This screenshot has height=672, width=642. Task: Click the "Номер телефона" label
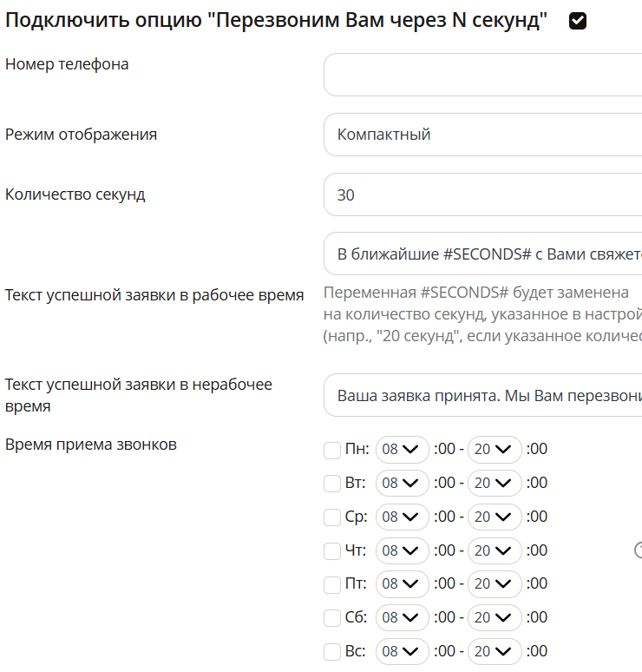click(67, 64)
